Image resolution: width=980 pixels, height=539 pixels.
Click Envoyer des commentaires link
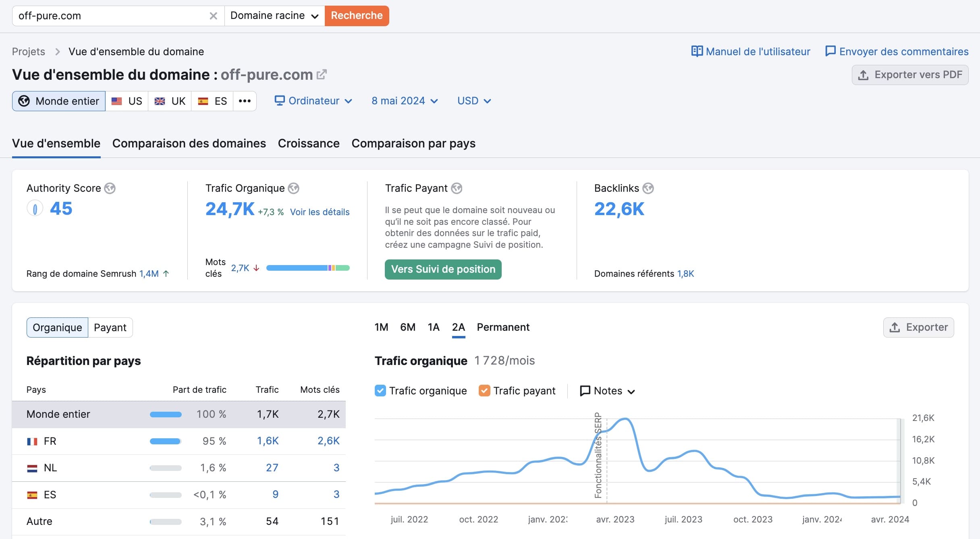click(903, 52)
